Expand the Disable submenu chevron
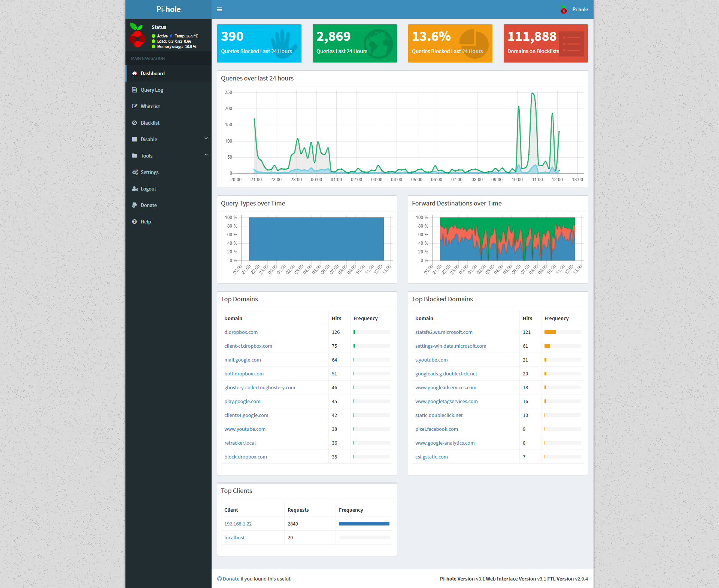Image resolution: width=719 pixels, height=588 pixels. 206,138
